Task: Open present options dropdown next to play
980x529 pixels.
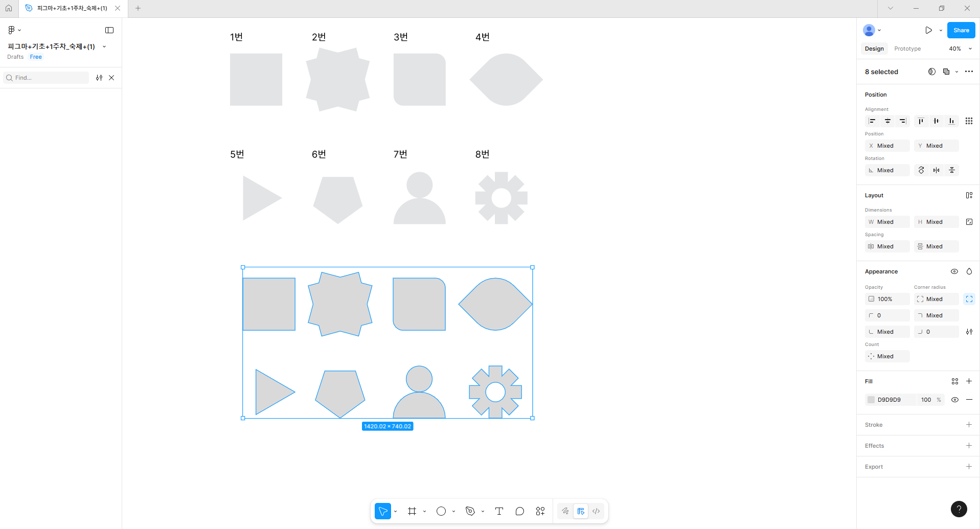Action: (941, 30)
